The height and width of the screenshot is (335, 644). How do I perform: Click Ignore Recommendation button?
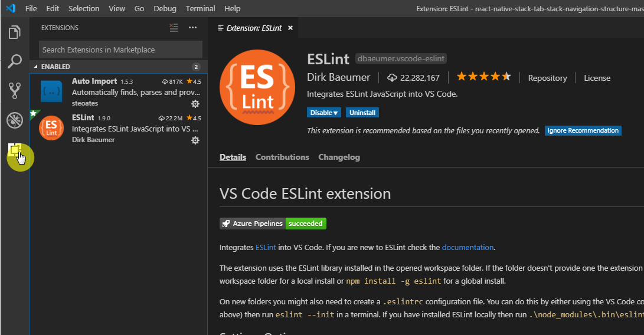tap(583, 130)
